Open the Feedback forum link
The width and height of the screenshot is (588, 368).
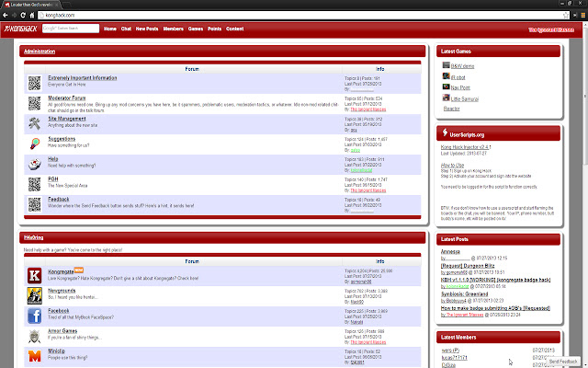(x=59, y=200)
